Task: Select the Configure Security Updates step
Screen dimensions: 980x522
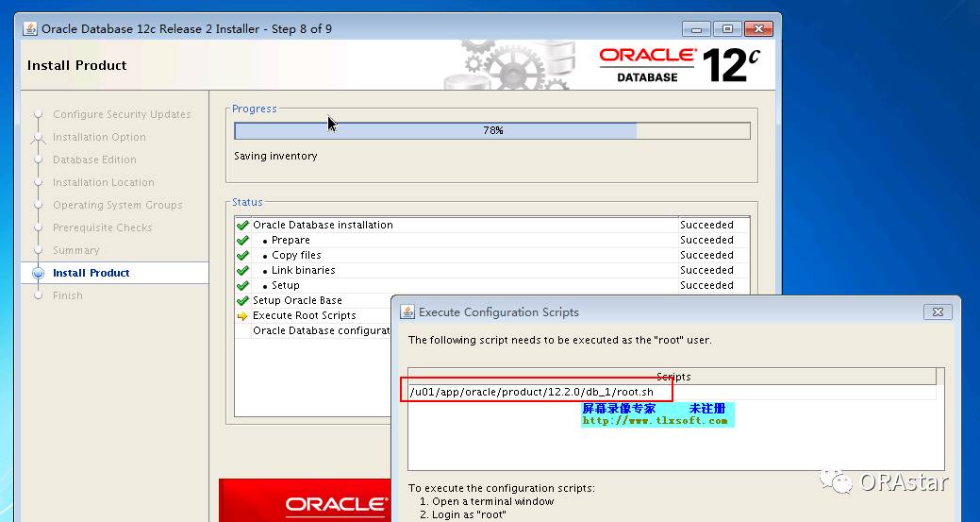Action: [122, 114]
